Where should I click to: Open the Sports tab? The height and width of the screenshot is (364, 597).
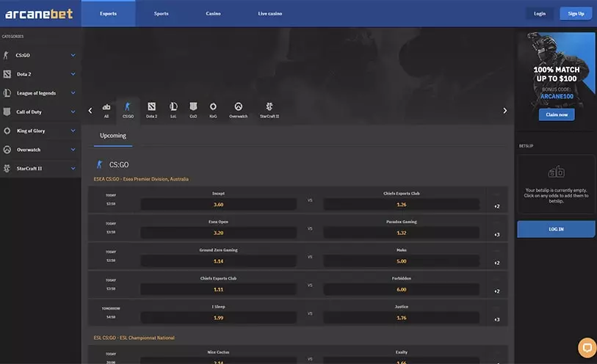point(161,14)
